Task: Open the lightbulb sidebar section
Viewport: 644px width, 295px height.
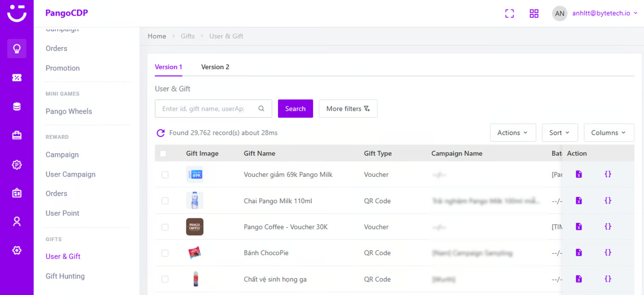Action: 17,49
